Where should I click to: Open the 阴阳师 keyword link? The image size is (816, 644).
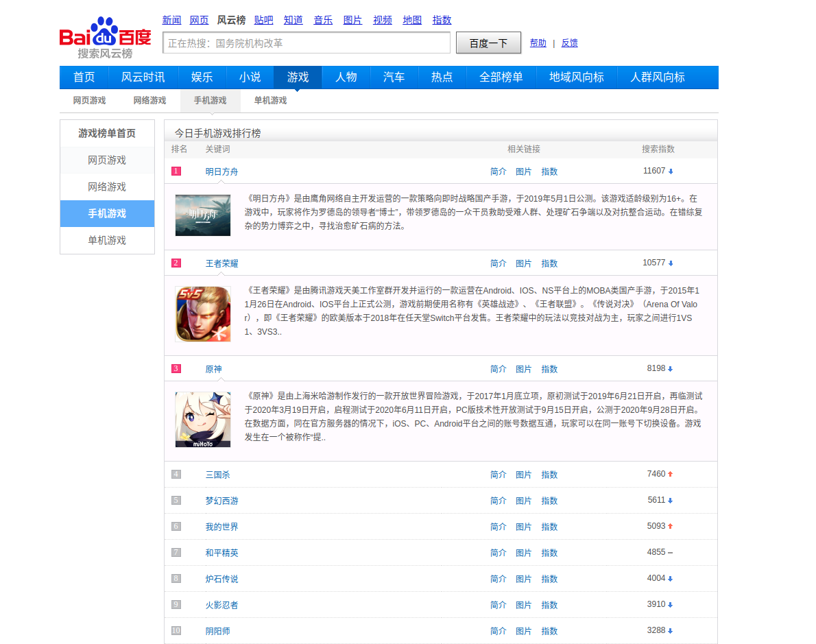point(217,631)
